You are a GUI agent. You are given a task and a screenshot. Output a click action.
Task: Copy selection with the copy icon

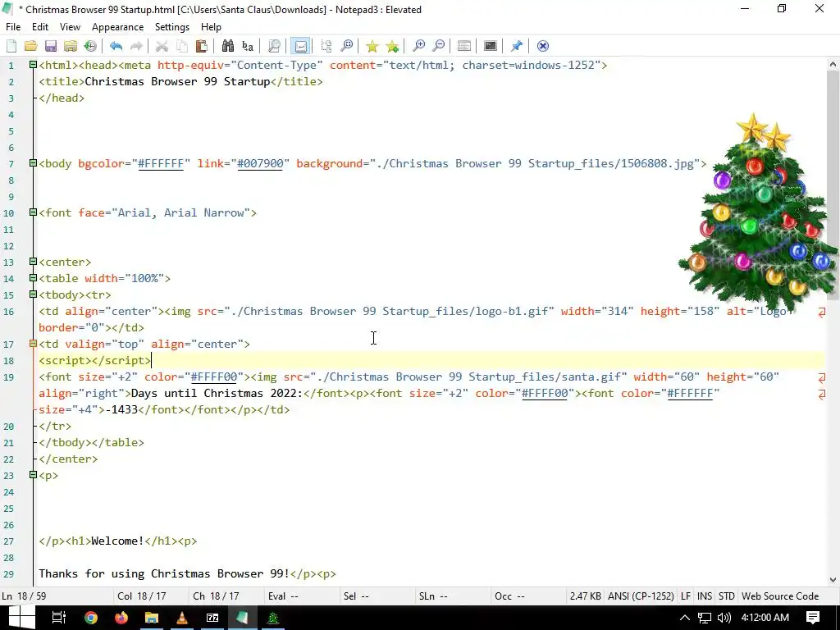tap(181, 46)
